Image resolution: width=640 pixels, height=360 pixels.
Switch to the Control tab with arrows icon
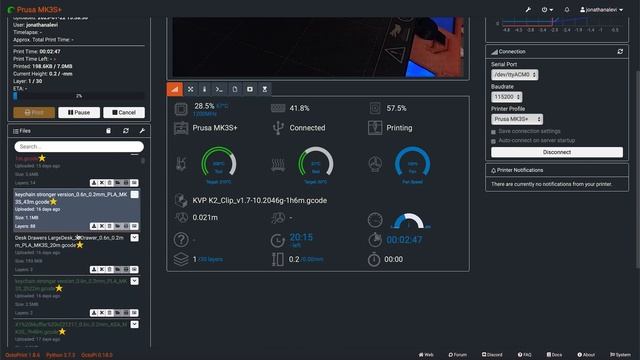click(x=190, y=89)
